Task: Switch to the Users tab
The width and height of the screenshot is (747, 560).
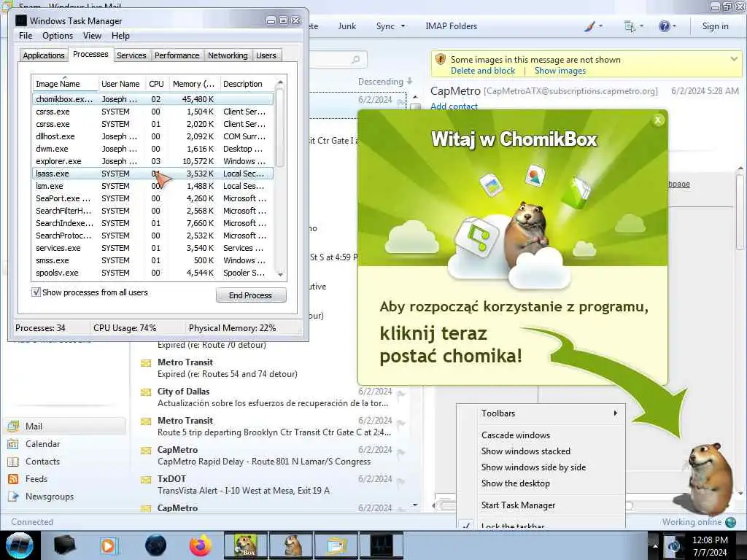Action: click(266, 55)
